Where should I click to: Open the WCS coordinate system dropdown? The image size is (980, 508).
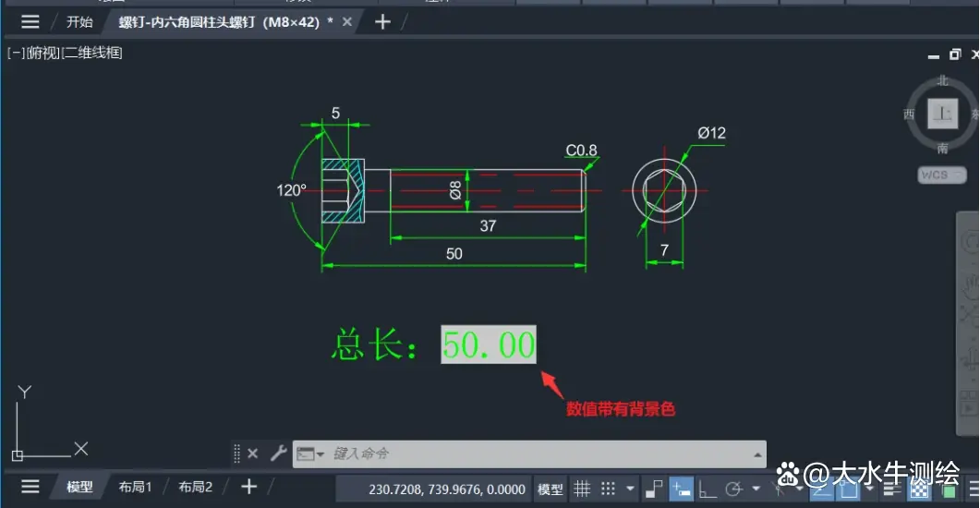(941, 175)
